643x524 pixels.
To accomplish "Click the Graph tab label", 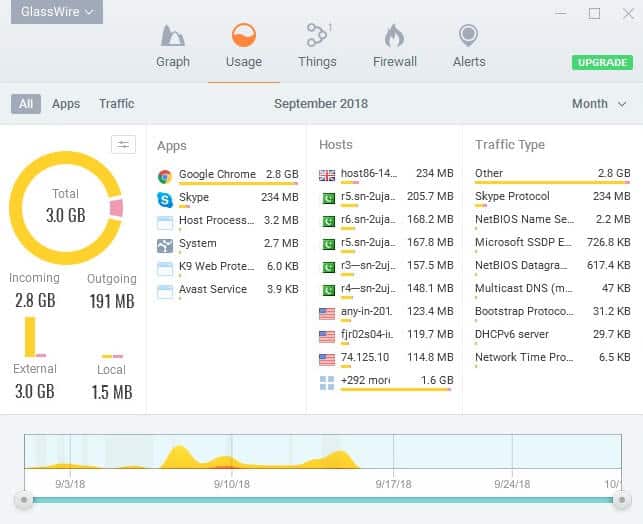I will point(173,62).
